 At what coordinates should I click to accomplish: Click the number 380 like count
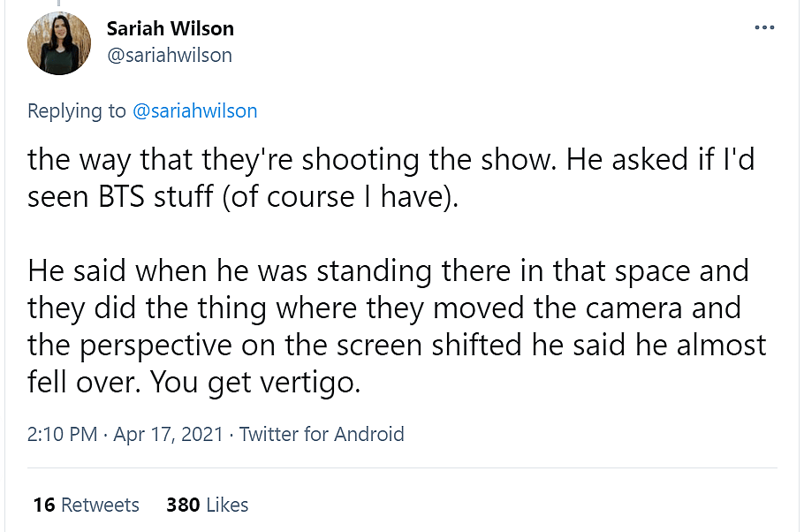click(x=183, y=505)
